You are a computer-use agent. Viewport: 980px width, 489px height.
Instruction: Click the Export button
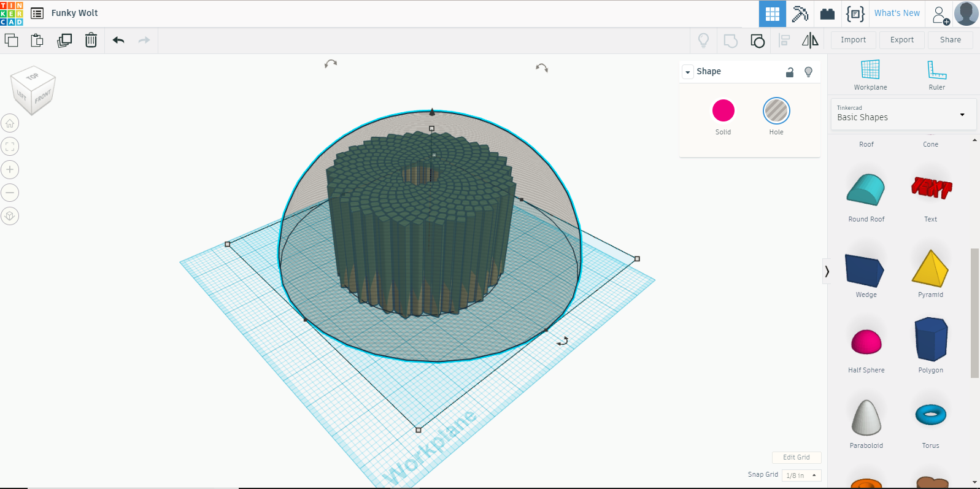(902, 40)
